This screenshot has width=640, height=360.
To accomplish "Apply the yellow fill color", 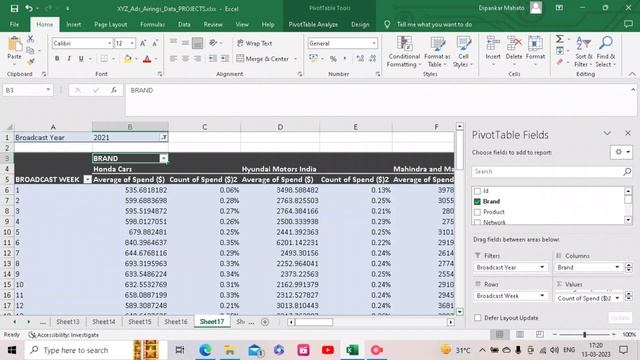I will click(128, 59).
